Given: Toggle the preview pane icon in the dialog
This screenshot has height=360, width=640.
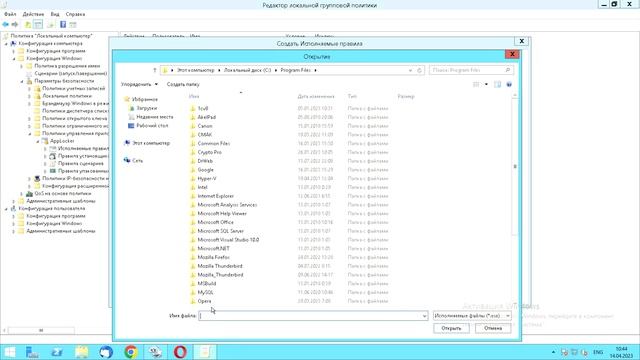Looking at the screenshot, I should (498, 84).
